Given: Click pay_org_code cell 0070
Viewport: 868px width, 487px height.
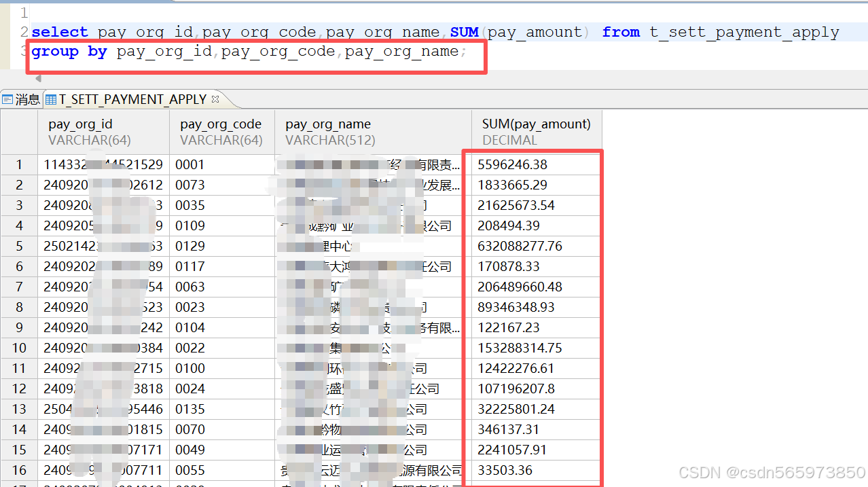Looking at the screenshot, I should tap(222, 429).
